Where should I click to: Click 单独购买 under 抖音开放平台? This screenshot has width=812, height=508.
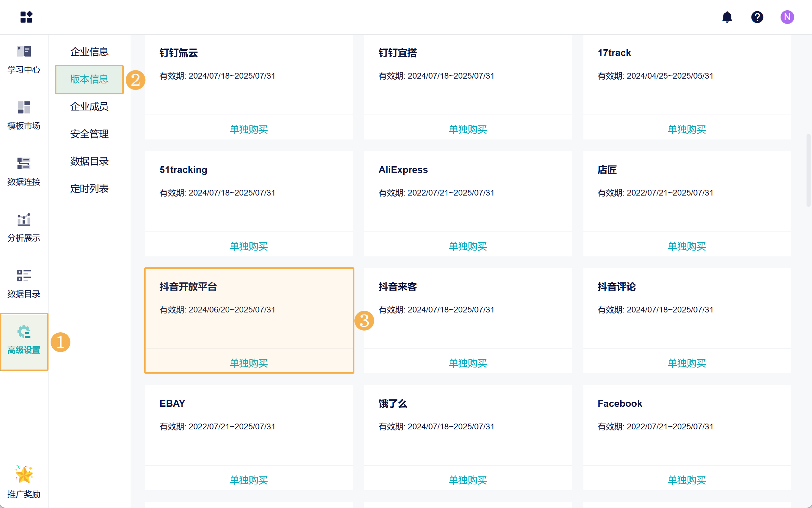click(248, 363)
